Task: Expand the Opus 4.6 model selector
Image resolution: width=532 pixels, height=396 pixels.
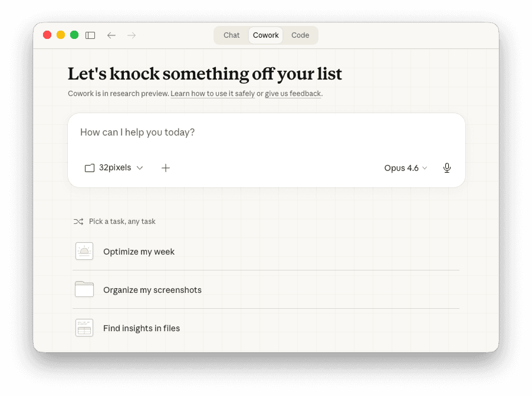Action: (405, 168)
